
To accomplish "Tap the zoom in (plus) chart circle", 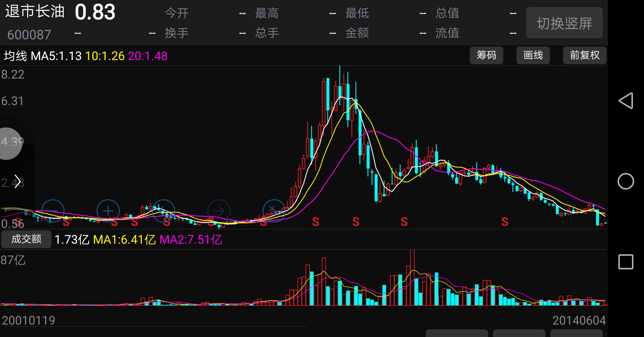I will click(x=108, y=211).
